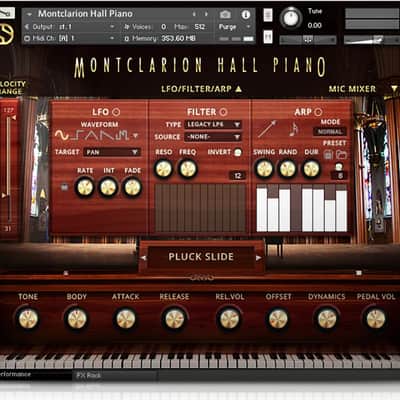The image size is (400, 400).
Task: Expand instrument name dropdown arrow
Action: click(x=30, y=14)
